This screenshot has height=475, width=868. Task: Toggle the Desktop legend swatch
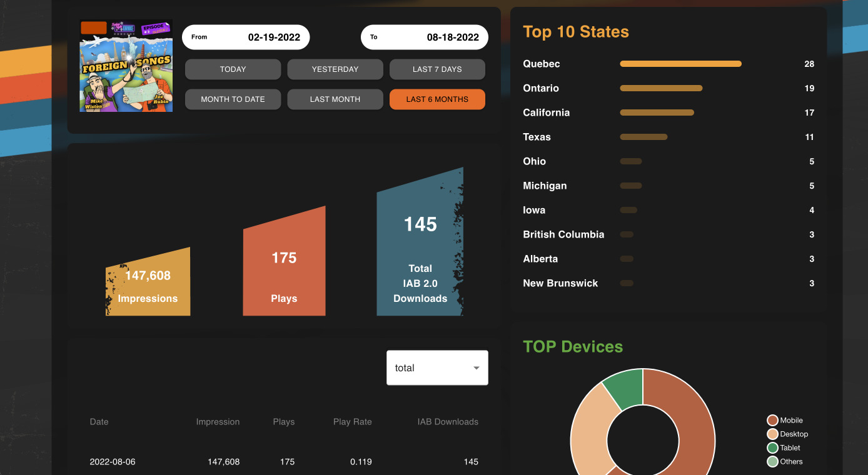[x=772, y=434]
